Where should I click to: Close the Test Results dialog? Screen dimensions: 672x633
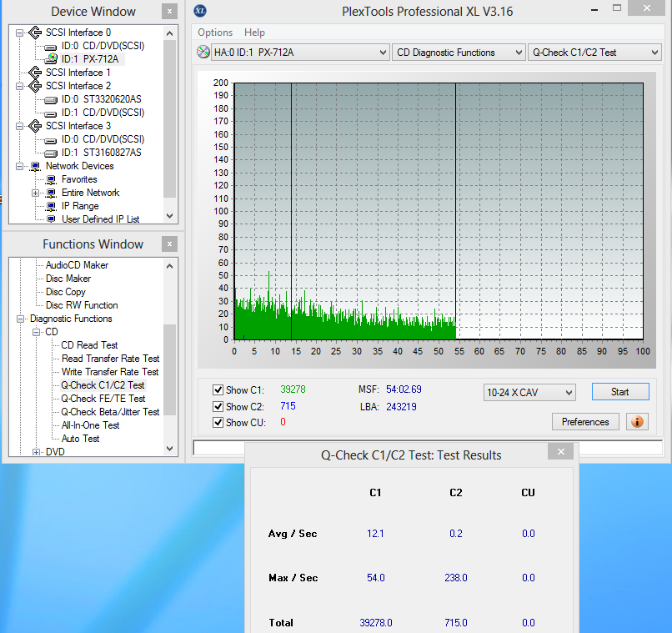(560, 452)
